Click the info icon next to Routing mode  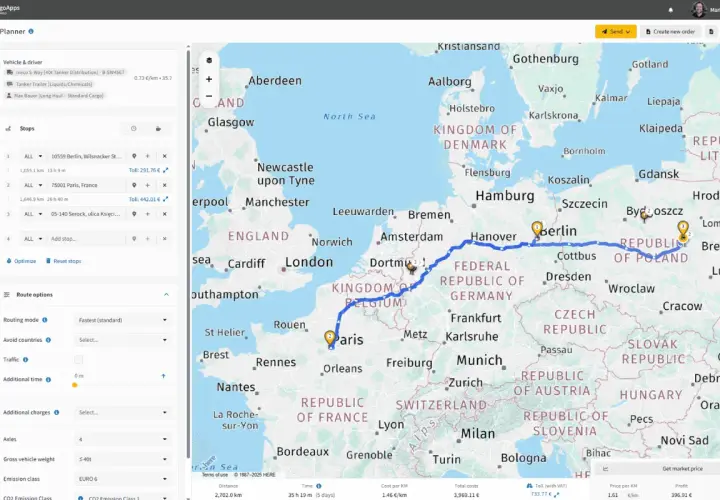point(45,320)
